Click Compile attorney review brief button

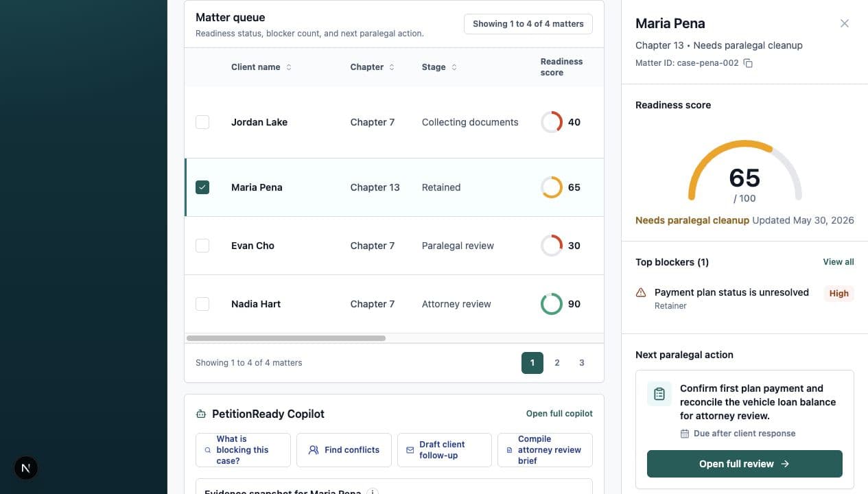pos(545,450)
